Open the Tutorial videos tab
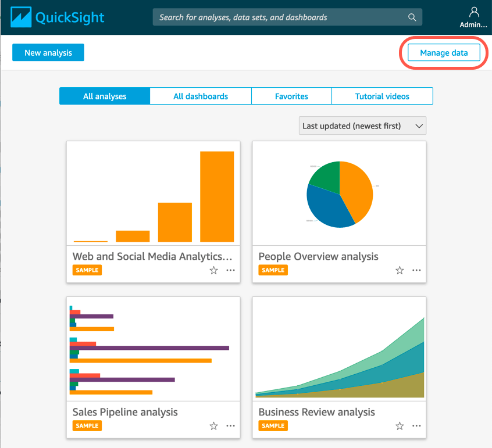This screenshot has width=492, height=448. click(x=382, y=96)
